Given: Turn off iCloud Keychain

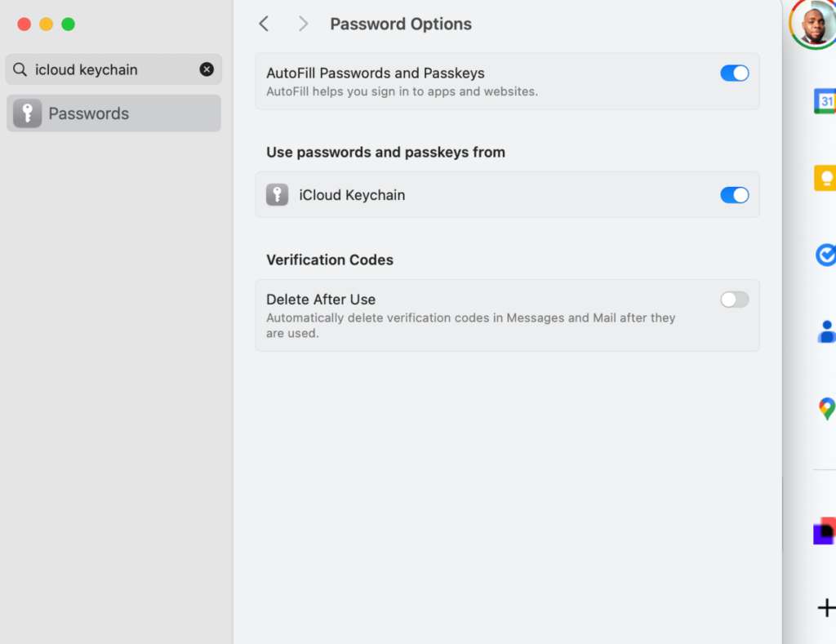Looking at the screenshot, I should click(x=734, y=195).
